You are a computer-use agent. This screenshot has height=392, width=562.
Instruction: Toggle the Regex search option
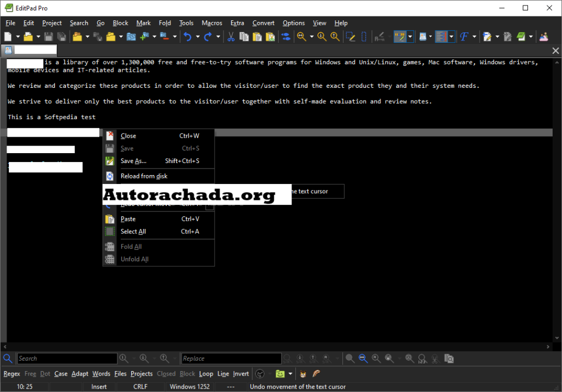pos(12,374)
